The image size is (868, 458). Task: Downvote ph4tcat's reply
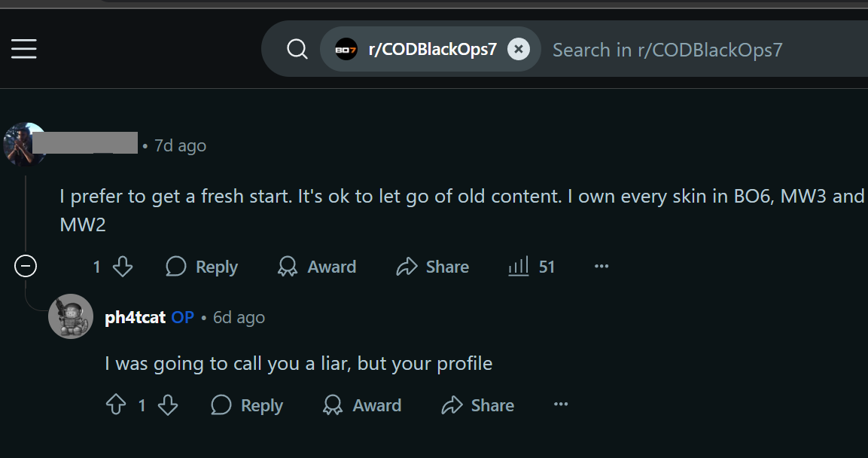point(168,405)
